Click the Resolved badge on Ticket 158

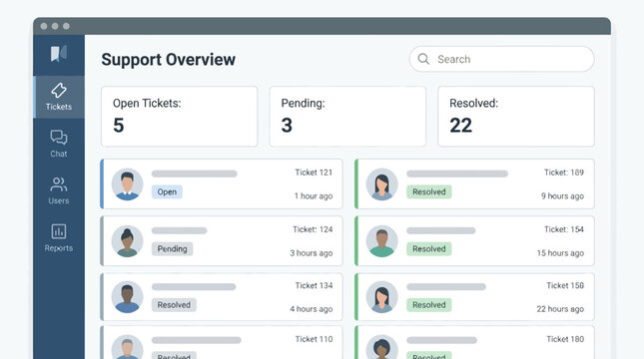coord(428,305)
